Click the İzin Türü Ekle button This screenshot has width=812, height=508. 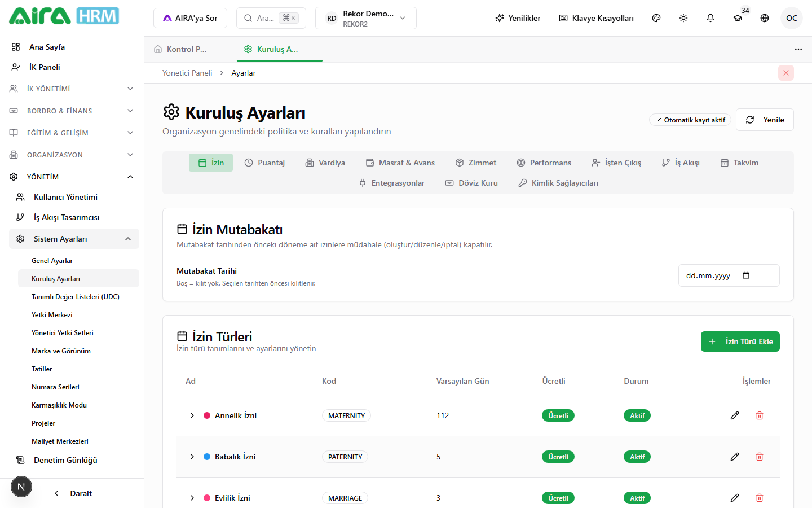pyautogui.click(x=740, y=341)
